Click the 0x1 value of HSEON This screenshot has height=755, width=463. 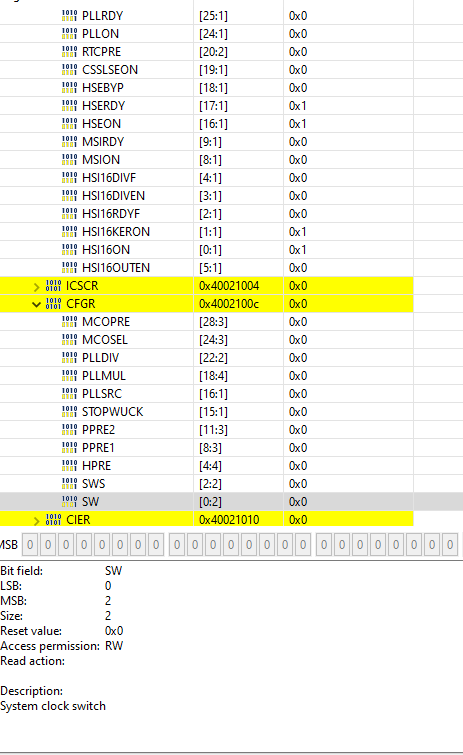coord(298,124)
